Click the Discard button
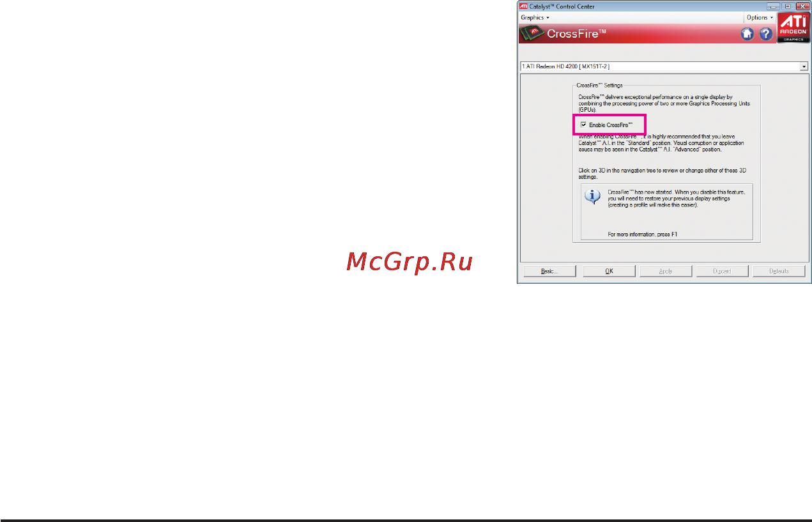Viewport: 812px width, 522px height. point(722,271)
